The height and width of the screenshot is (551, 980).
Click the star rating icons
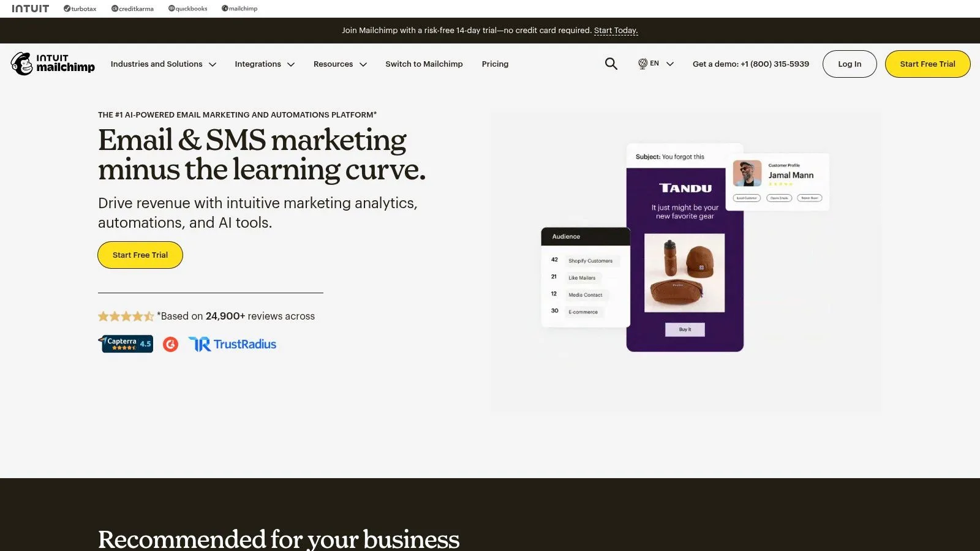(x=126, y=317)
